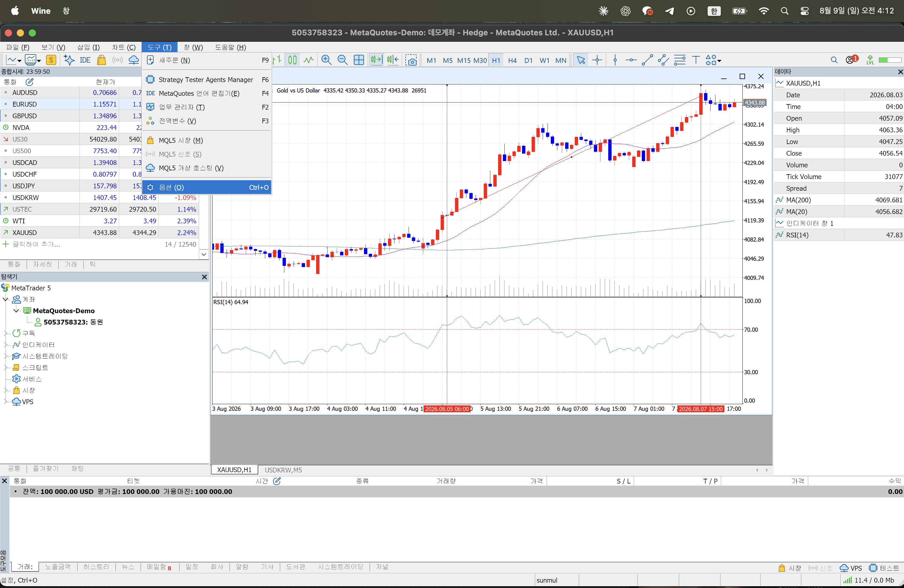Take a chart screenshot with camera icon
The width and height of the screenshot is (904, 588).
(x=411, y=60)
